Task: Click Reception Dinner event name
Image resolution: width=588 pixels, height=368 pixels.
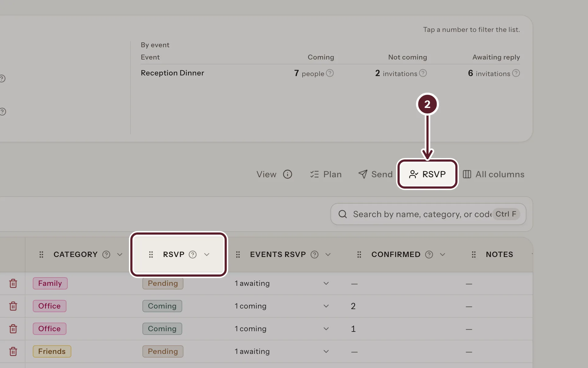Action: point(172,73)
